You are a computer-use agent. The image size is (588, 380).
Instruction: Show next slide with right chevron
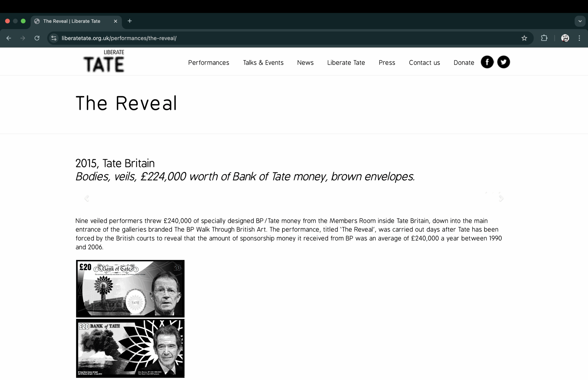tap(501, 198)
